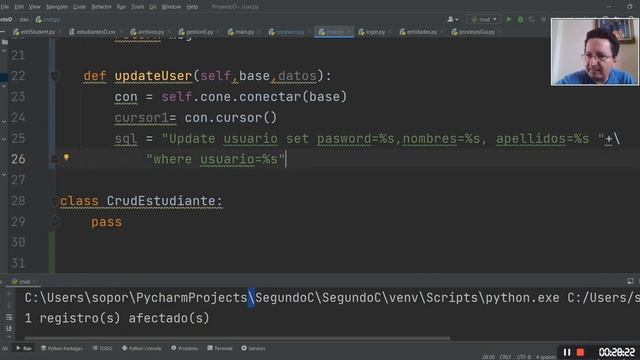Click line number 26 in gutter
Image resolution: width=640 pixels, height=360 pixels.
tap(18, 159)
